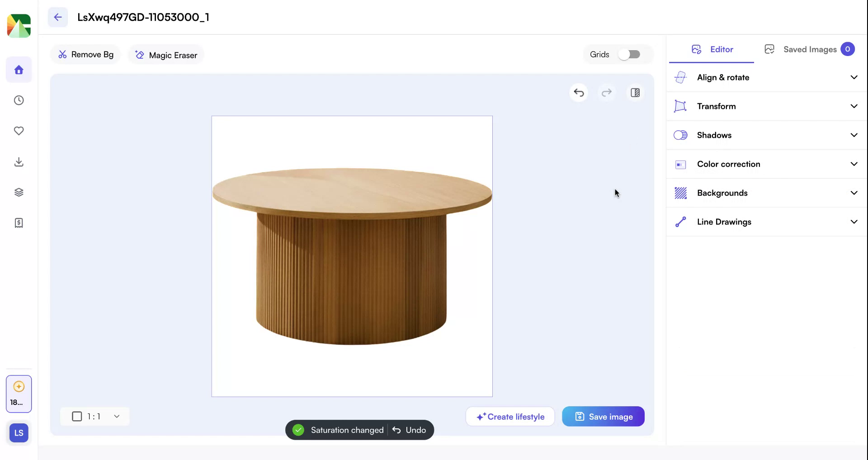The width and height of the screenshot is (868, 460).
Task: Open the layers stack sidebar icon
Action: pyautogui.click(x=19, y=192)
